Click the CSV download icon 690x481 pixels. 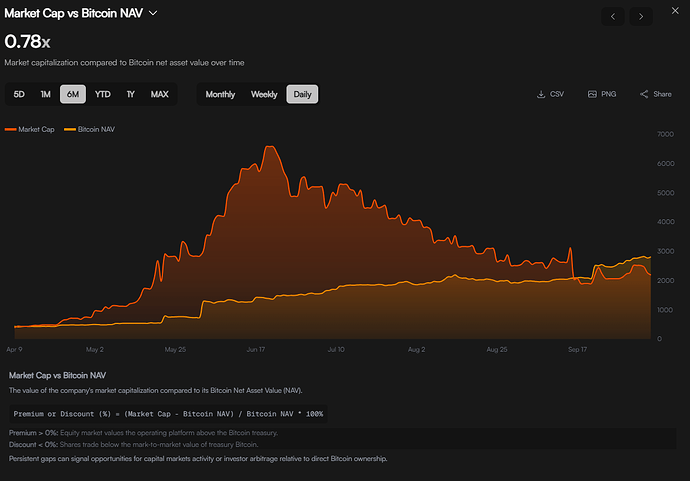pos(541,94)
